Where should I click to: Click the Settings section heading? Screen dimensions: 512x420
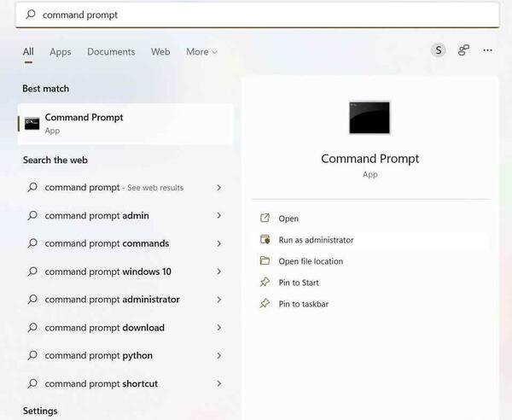[40, 411]
